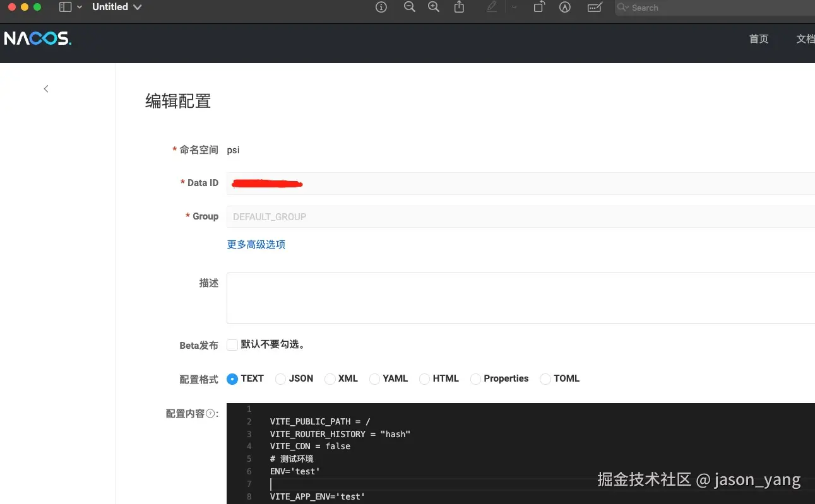Click the # 测试环境 comment line
The width and height of the screenshot is (815, 504).
[292, 459]
